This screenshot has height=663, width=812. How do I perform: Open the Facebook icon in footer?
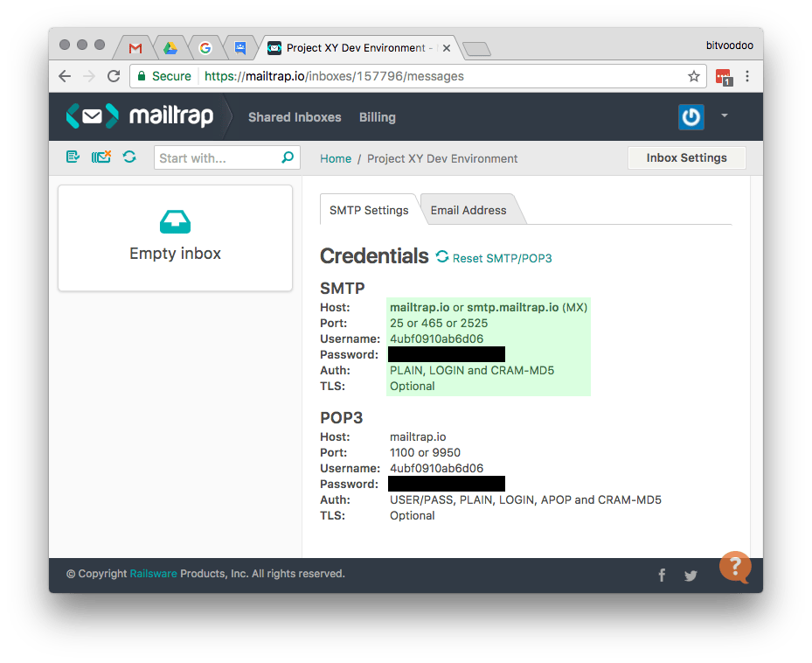(662, 575)
